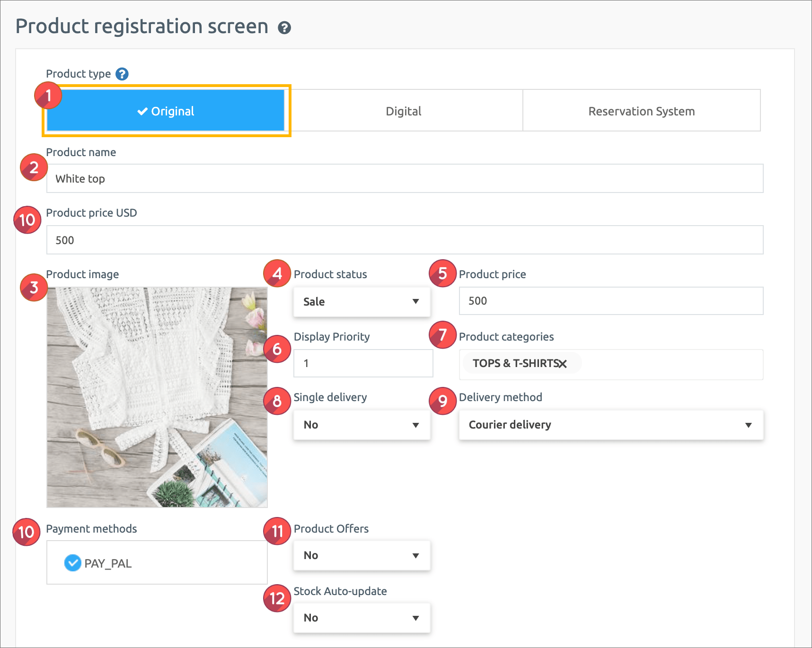Open the Single delivery dropdown
The image size is (812, 648).
362,425
